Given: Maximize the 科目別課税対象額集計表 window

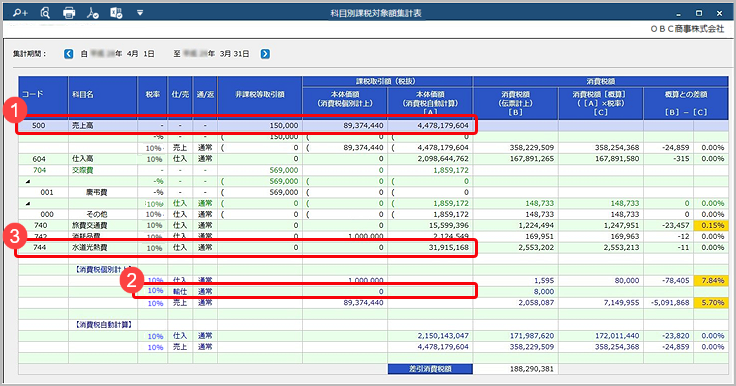Looking at the screenshot, I should (x=699, y=13).
